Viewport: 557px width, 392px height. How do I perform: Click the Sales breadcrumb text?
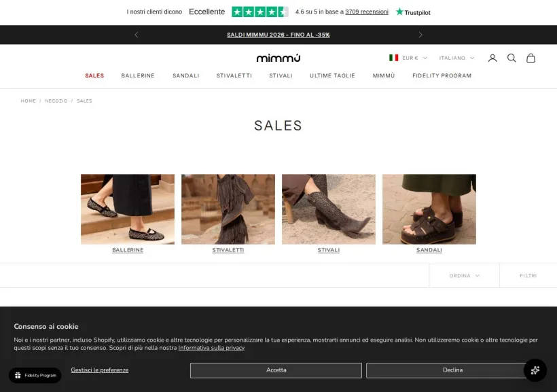pyautogui.click(x=84, y=101)
